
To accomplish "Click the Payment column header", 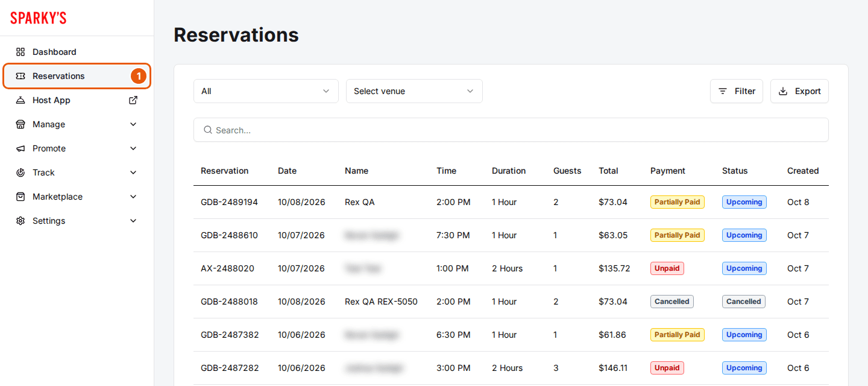I will [668, 171].
